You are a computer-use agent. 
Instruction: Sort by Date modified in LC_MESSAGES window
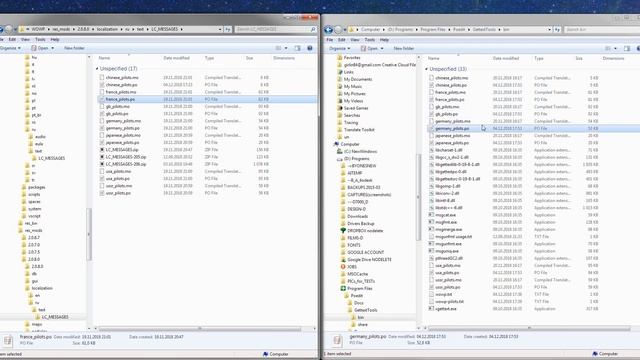[176, 58]
